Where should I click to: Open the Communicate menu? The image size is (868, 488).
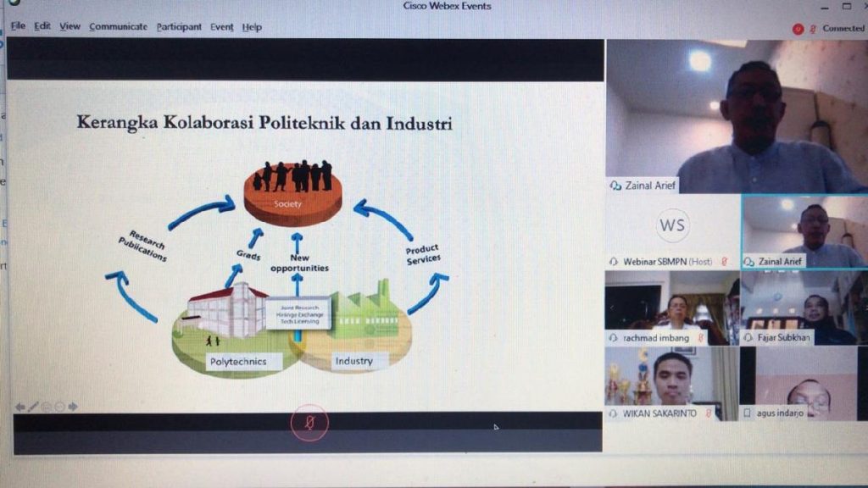click(118, 26)
